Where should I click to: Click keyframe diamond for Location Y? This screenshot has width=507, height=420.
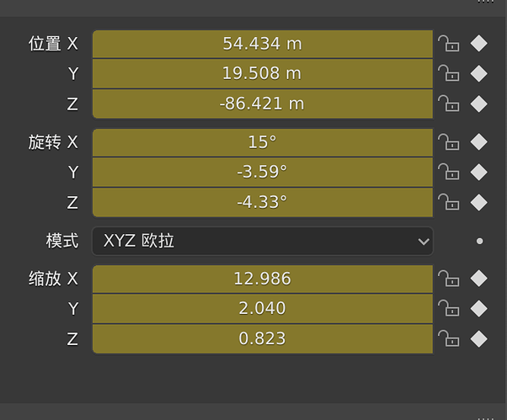(x=478, y=74)
